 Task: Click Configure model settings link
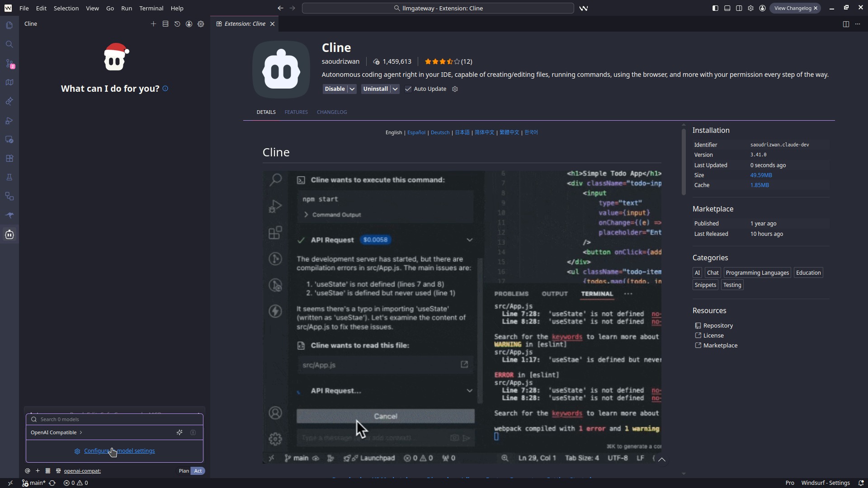[x=119, y=451]
